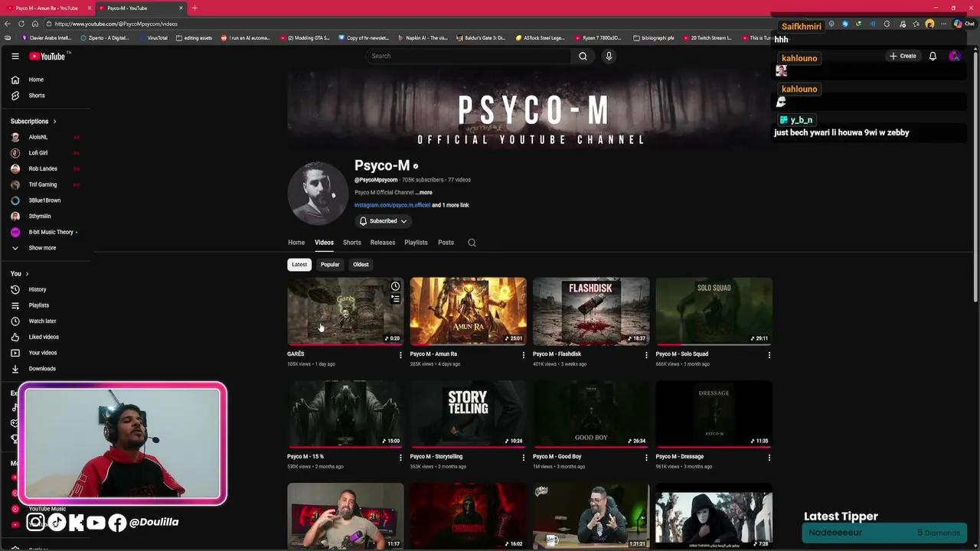980x551 pixels.
Task: Click in the YouTube Search field
Action: tap(467, 56)
